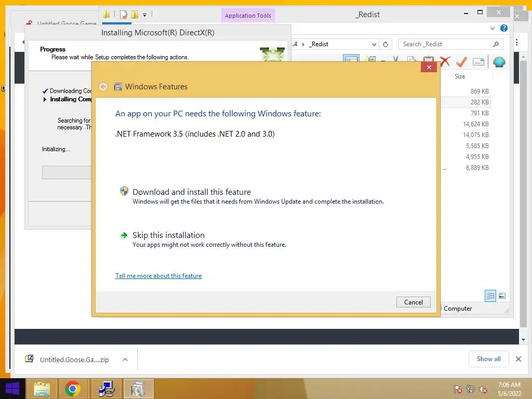Click the orange checkmark icon in Explorer toolbar
The width and height of the screenshot is (532, 399).
pos(461,62)
